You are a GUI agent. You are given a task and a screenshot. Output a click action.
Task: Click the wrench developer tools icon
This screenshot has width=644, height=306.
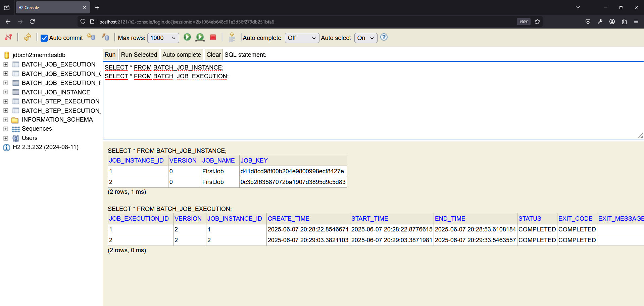[600, 21]
